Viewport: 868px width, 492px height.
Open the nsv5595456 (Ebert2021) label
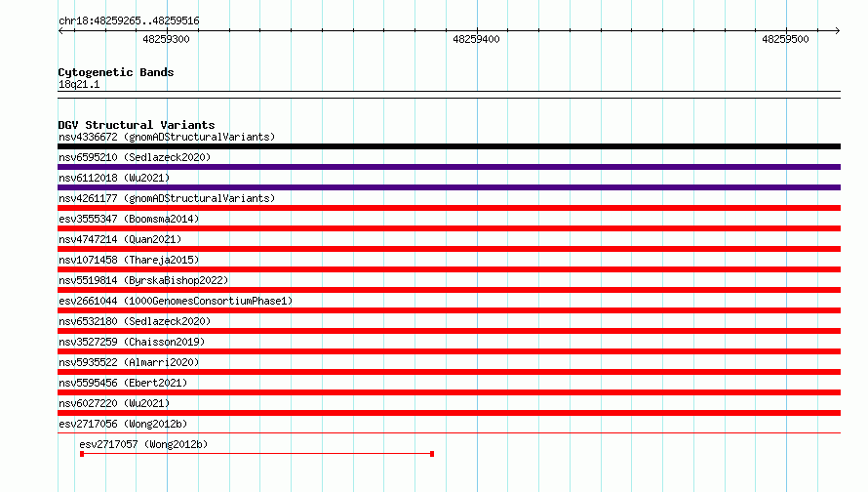(x=123, y=383)
